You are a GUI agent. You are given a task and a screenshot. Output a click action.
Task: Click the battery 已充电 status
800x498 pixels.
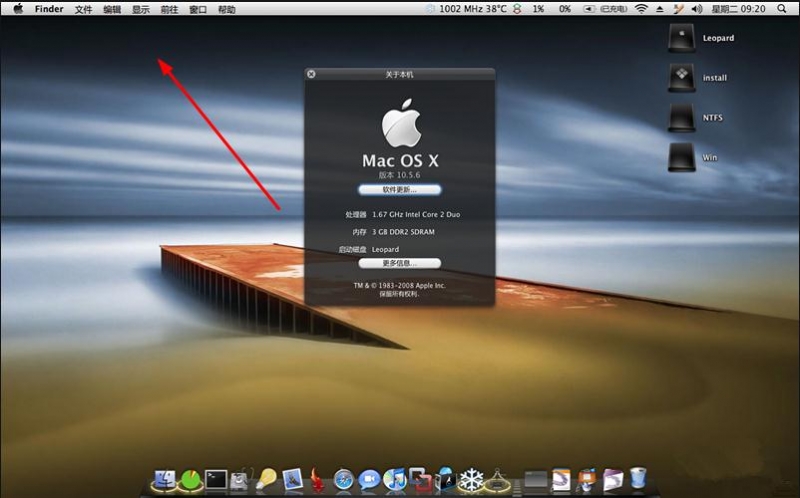coord(605,9)
